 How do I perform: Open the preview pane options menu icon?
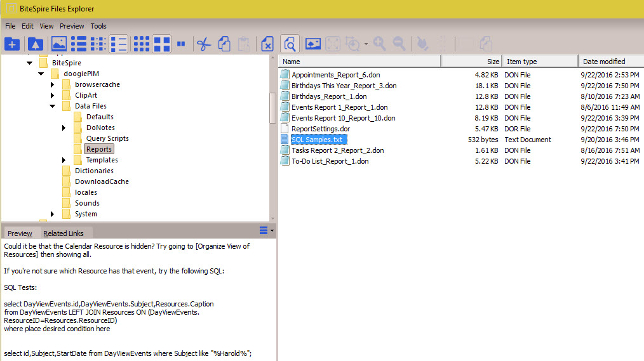tap(267, 230)
